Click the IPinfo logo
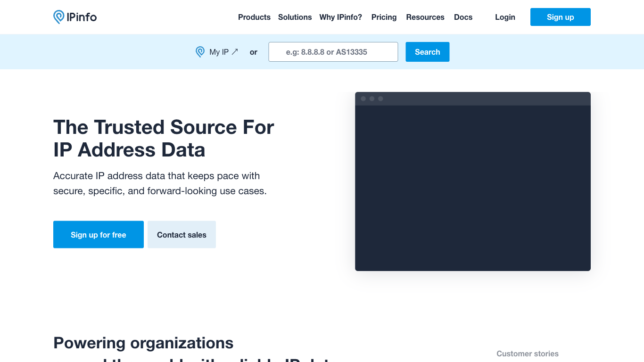Image resolution: width=644 pixels, height=362 pixels. coord(75,17)
